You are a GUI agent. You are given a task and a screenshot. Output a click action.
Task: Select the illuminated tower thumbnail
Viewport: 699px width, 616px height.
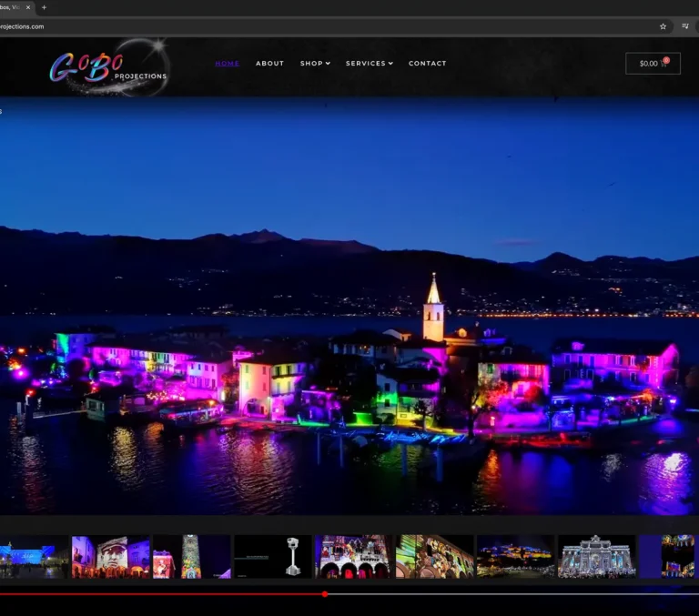192,557
